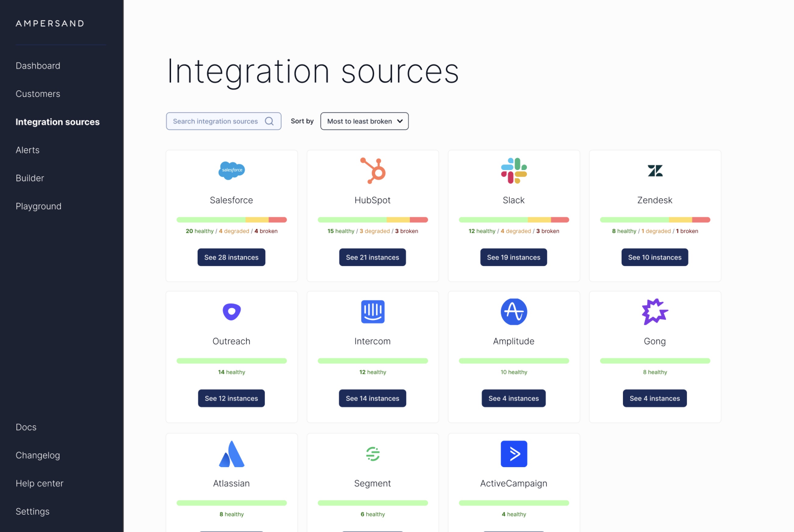Click the Salesforce cloud logo
This screenshot has height=532, width=794.
[231, 170]
